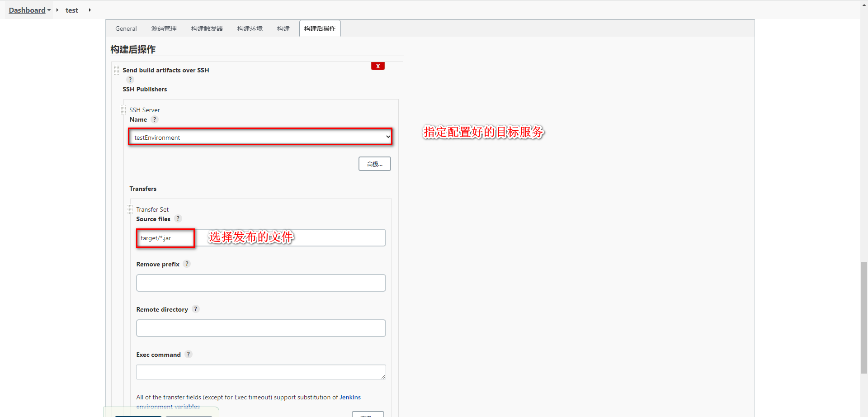
Task: Expand the arrow after test breadcrumb
Action: point(90,10)
